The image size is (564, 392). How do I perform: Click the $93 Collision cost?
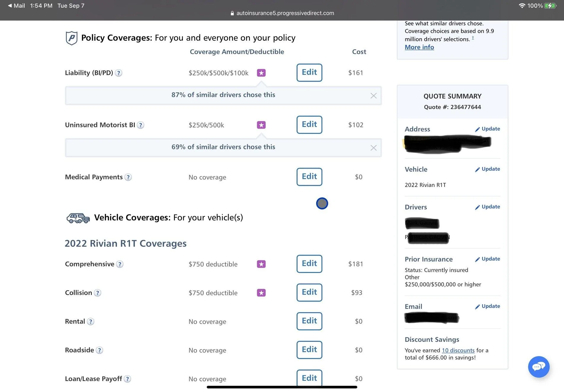357,293
